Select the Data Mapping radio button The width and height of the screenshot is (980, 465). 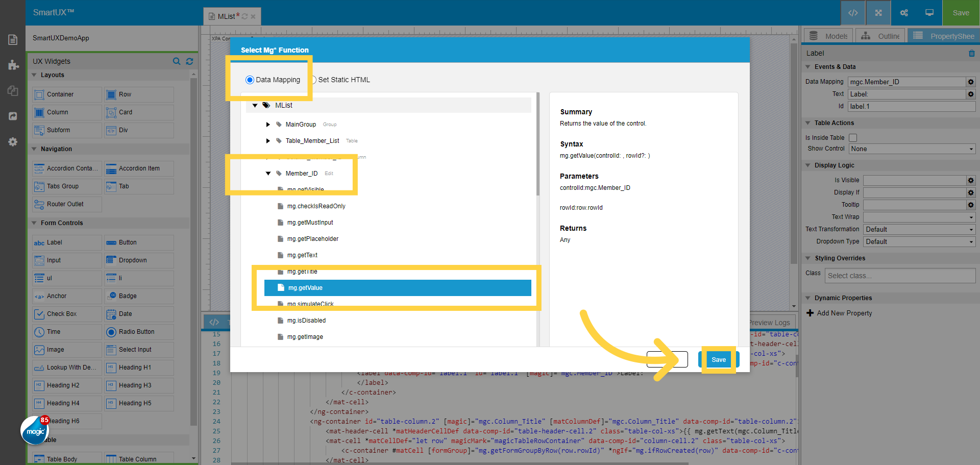(250, 80)
